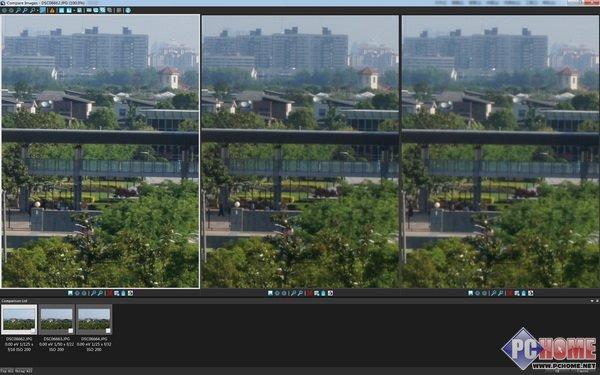Image resolution: width=600 pixels, height=375 pixels.
Task: Click the last icon under right image pane
Action: pyautogui.click(x=530, y=293)
